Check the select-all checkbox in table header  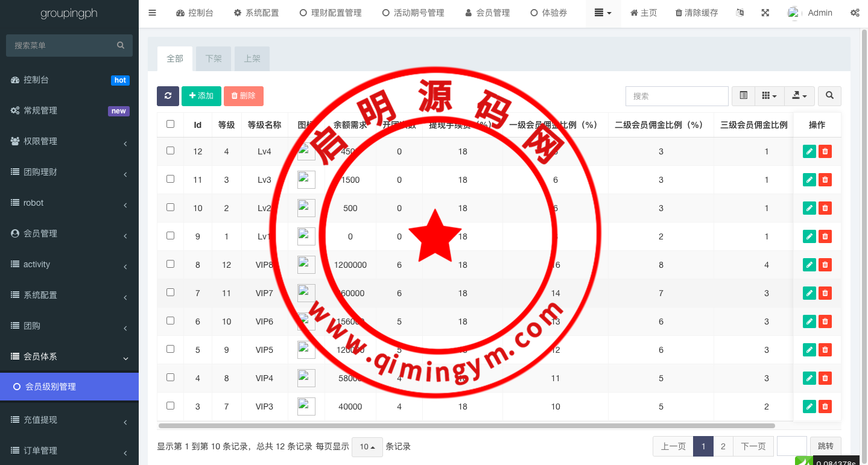point(170,124)
